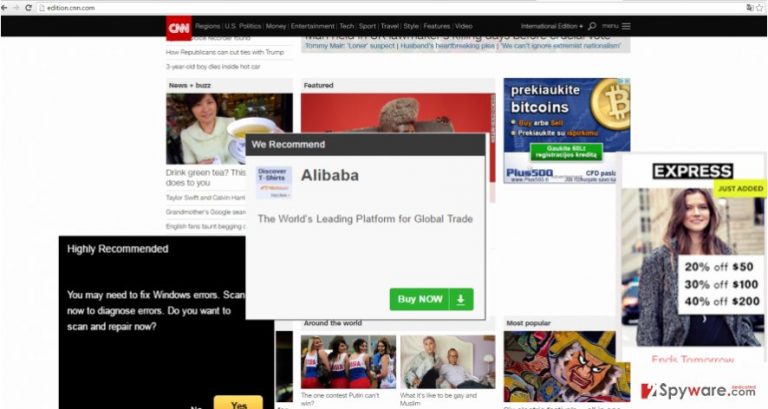768x409 pixels.
Task: Open International Edition dropdown
Action: tap(552, 26)
